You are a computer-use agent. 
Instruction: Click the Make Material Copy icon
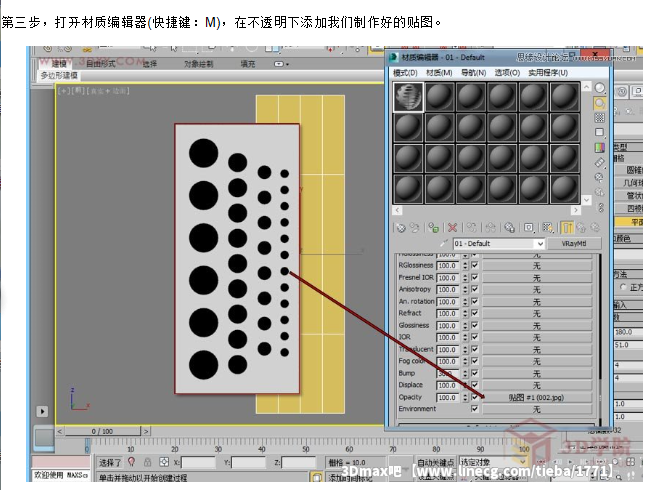point(471,228)
